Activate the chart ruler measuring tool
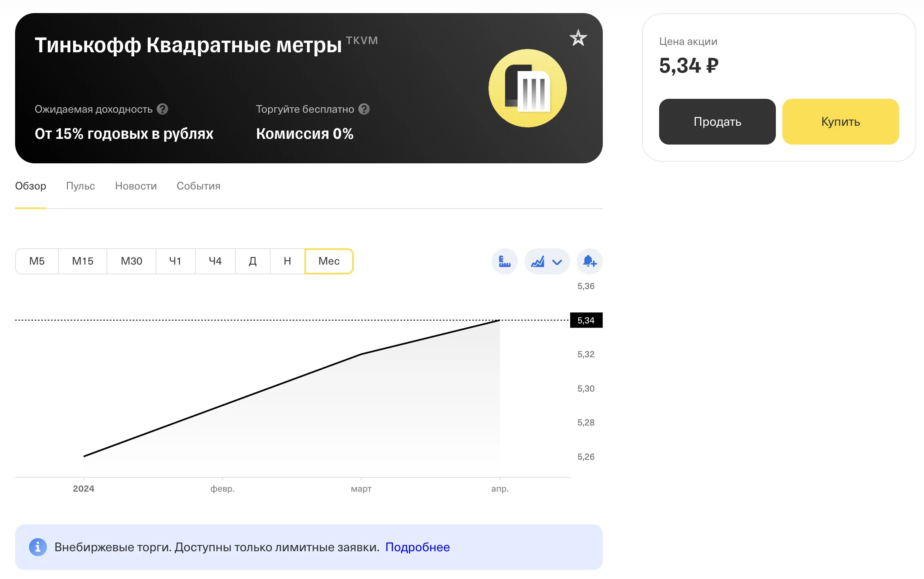 [x=505, y=261]
